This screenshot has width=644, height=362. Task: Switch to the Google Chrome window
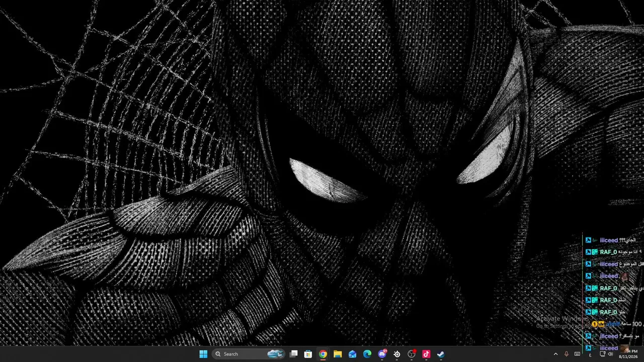(x=323, y=354)
